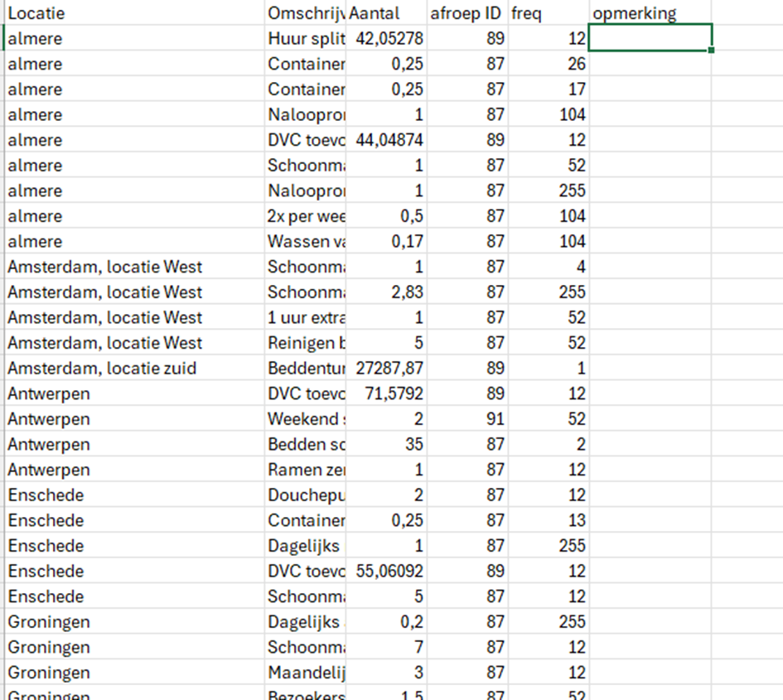This screenshot has width=783, height=700.
Task: Click the Locatie column header cell
Action: 134,12
